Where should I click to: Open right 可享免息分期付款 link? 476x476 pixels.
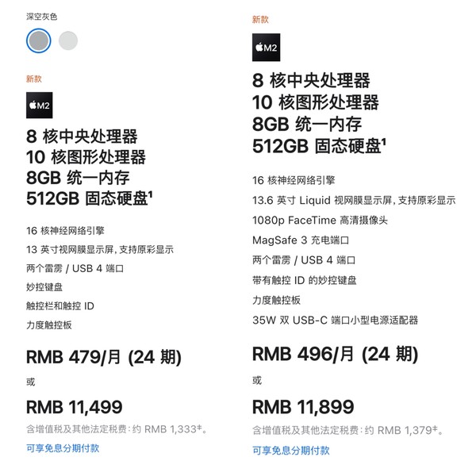(291, 450)
